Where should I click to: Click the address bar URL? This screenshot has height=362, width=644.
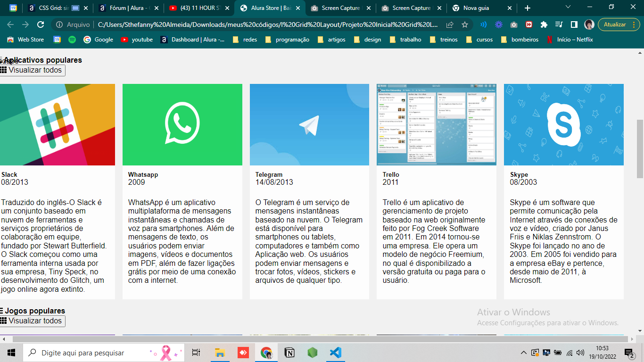click(x=268, y=25)
